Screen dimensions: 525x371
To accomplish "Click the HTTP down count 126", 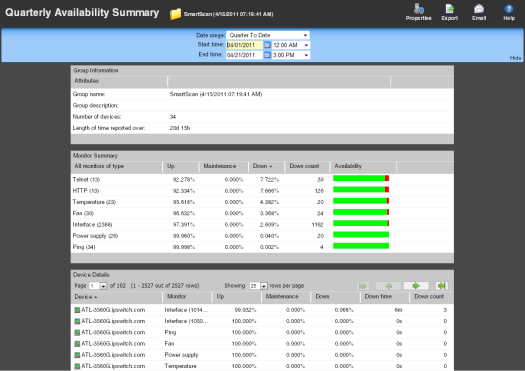I will point(319,191).
